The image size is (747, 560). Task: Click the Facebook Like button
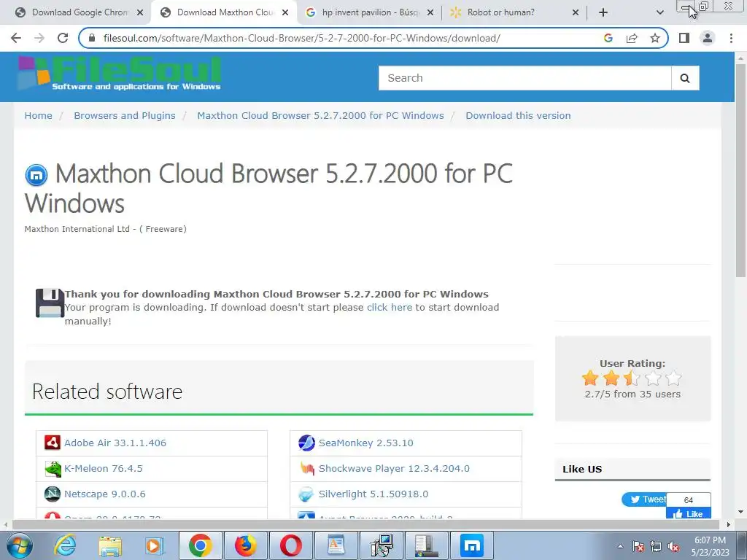click(689, 514)
